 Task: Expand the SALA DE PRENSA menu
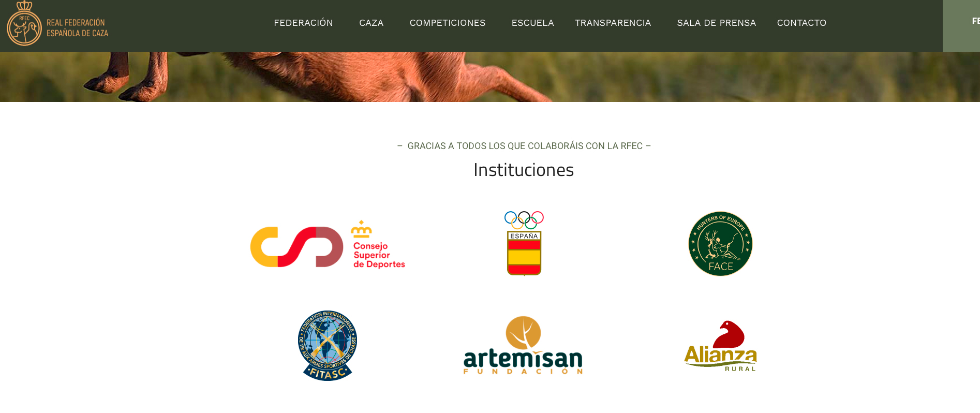tap(716, 23)
